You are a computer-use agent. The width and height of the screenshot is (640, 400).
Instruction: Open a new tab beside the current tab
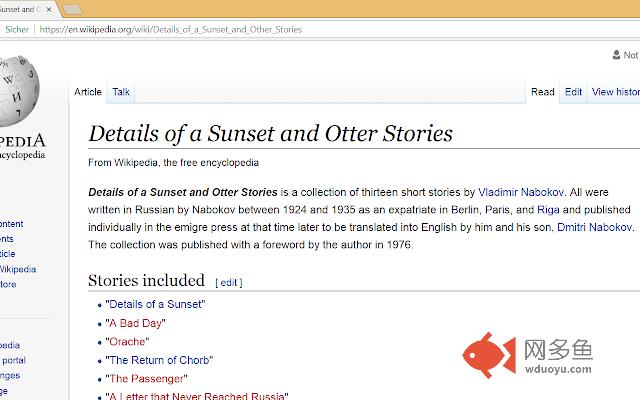(73, 9)
